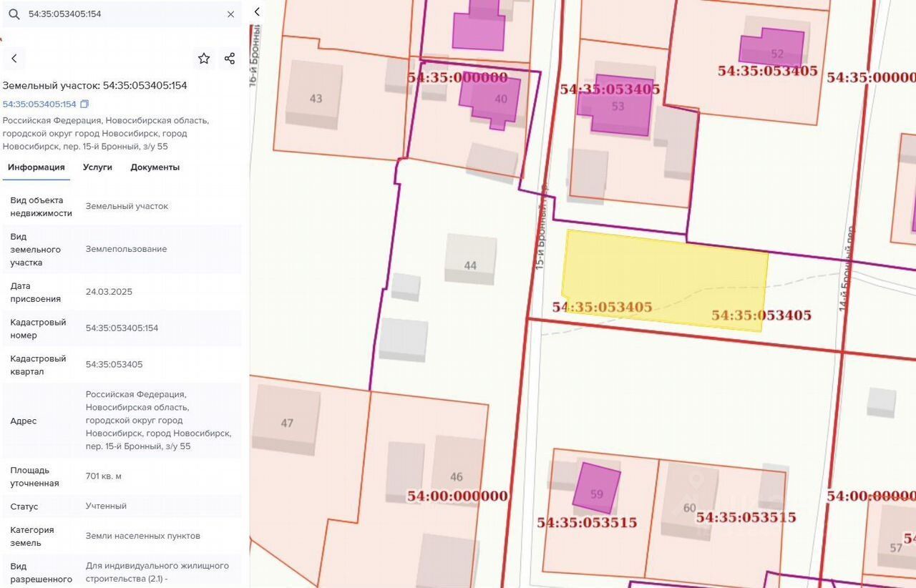The image size is (916, 588).
Task: Open the blue 54:35:053405:154 link
Action: pyautogui.click(x=39, y=104)
